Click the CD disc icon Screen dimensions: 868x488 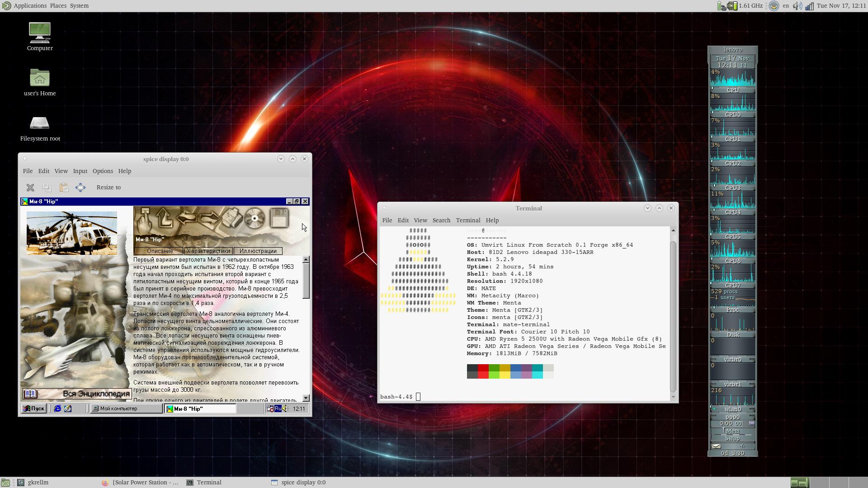(255, 218)
